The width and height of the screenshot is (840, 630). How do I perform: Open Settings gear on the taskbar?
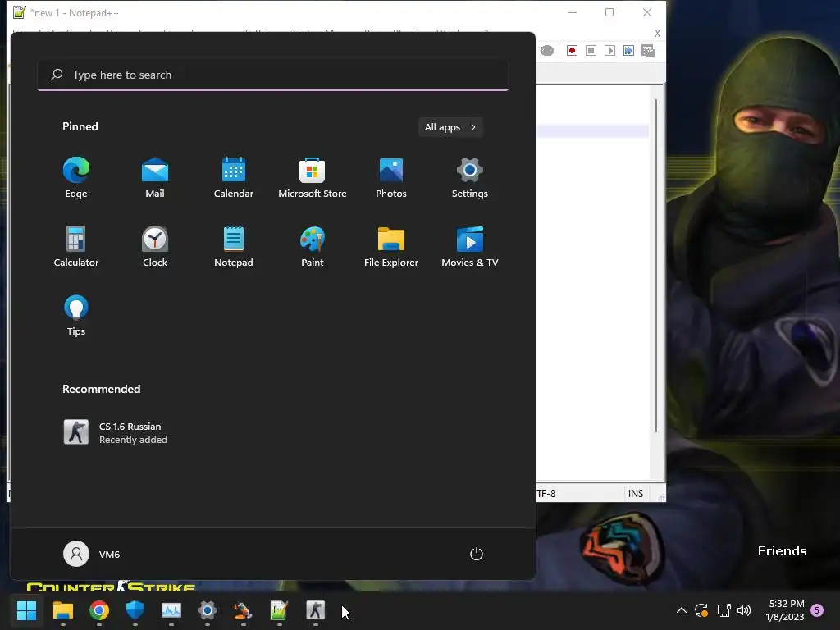pos(208,610)
